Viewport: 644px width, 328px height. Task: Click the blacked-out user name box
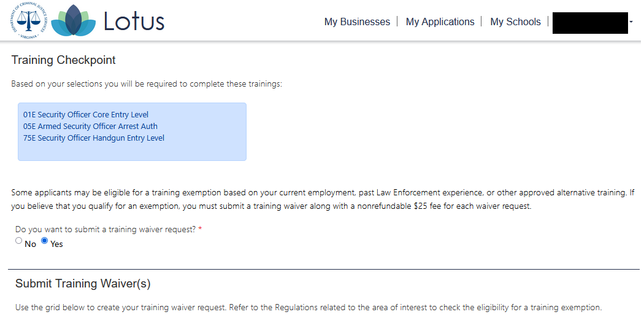(x=590, y=23)
